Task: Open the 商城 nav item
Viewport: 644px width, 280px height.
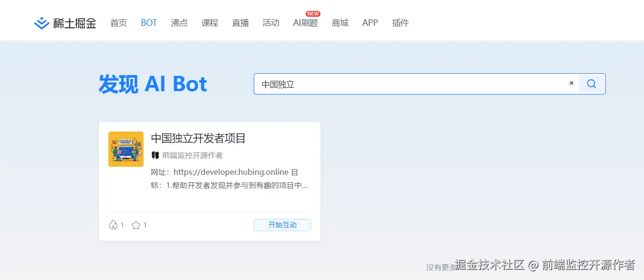Action: (x=340, y=23)
